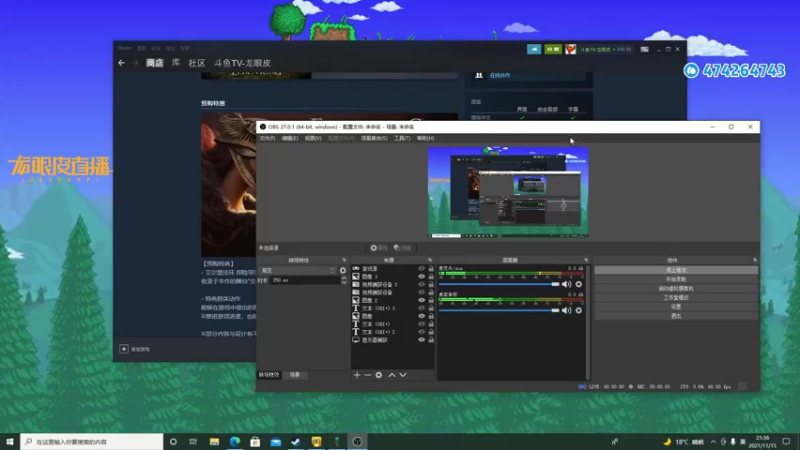Pop out the 来源 sources dock panel

(430, 260)
